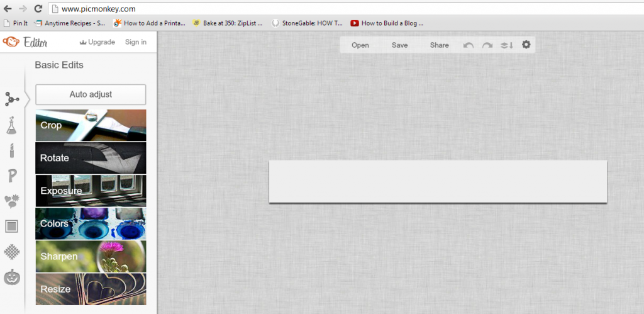This screenshot has height=314, width=644.
Task: Open the Resize panel
Action: [91, 289]
